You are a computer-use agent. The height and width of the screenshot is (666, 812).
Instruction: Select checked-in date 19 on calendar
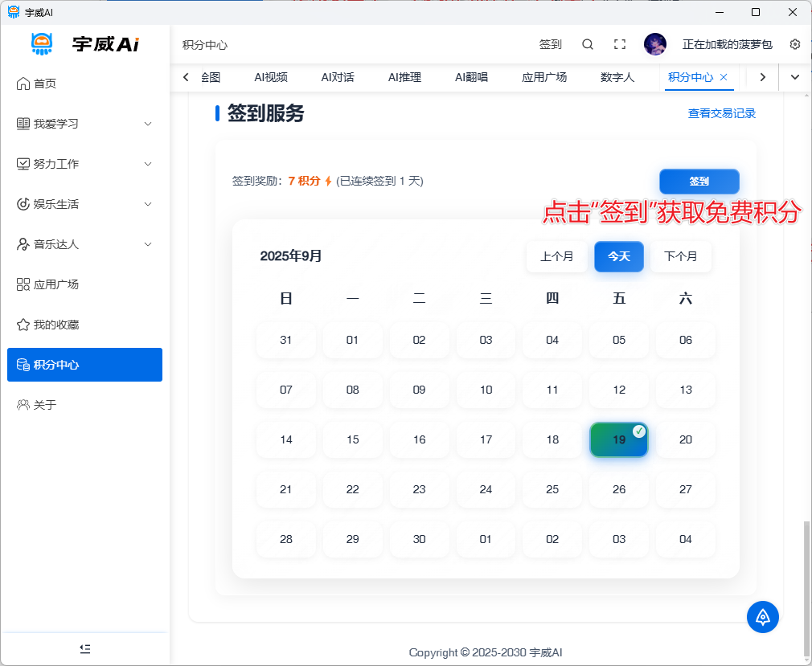[x=618, y=439]
